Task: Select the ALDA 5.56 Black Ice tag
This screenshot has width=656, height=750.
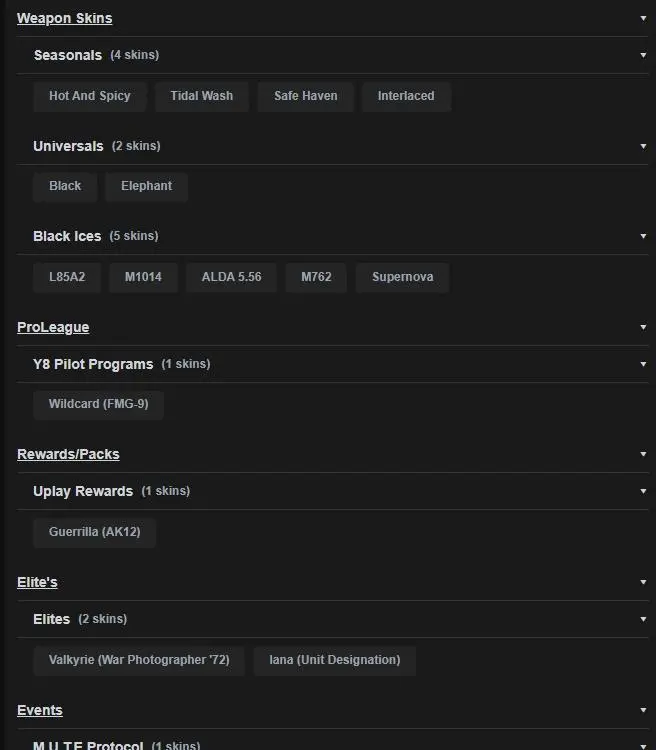Action: 231,277
